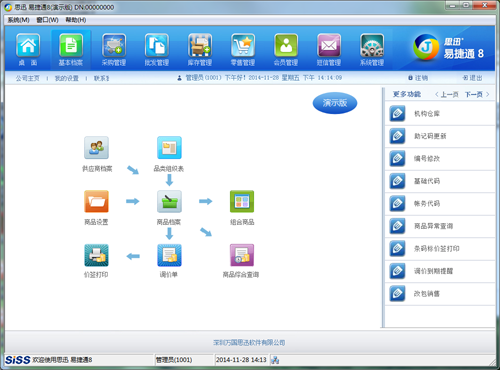Go to the 公司主页 link
The image size is (500, 370).
[28, 78]
